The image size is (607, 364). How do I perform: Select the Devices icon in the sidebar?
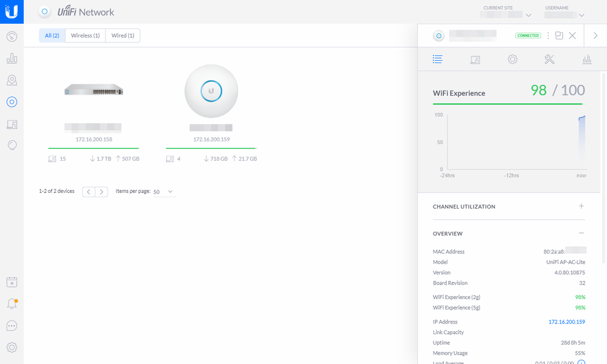coord(12,102)
